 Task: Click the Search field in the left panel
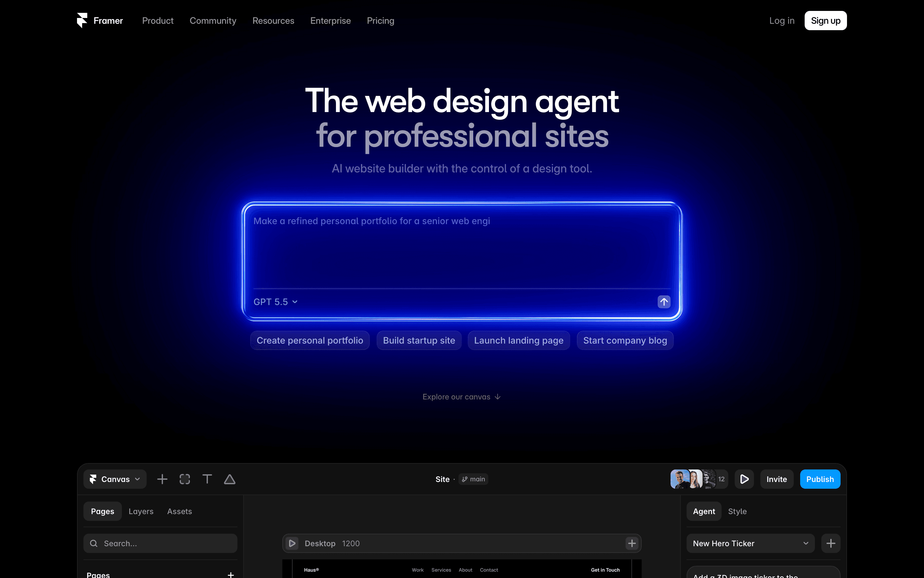[x=160, y=543]
